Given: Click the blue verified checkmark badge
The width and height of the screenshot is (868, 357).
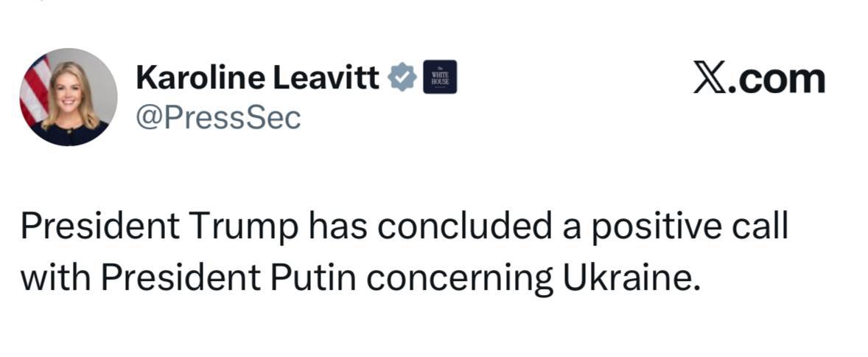Looking at the screenshot, I should [403, 77].
